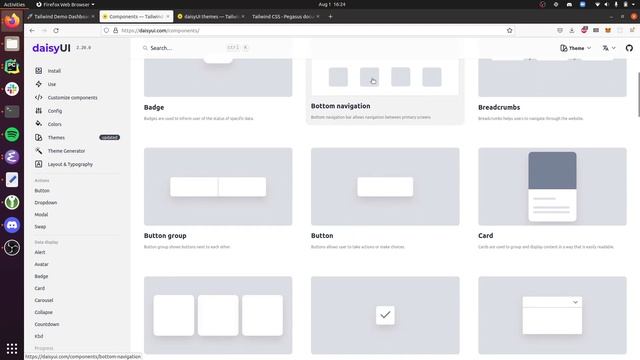Open the Collapse component thumbnail
Image resolution: width=640 pixels, height=360 pixels.
pyautogui.click(x=552, y=315)
